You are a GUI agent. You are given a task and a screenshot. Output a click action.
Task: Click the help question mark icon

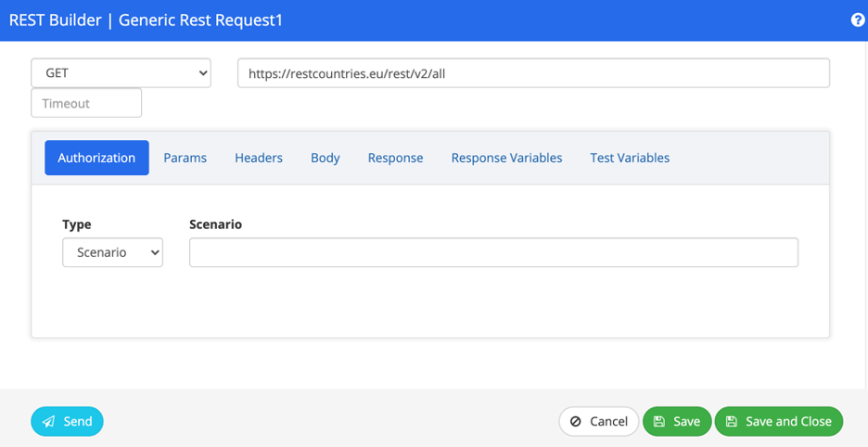click(x=857, y=20)
